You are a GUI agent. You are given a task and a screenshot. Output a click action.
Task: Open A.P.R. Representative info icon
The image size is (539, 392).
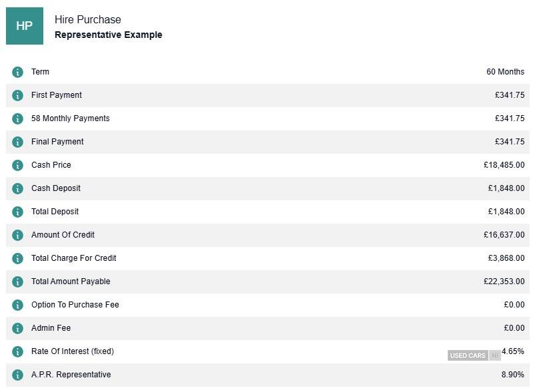click(x=18, y=375)
